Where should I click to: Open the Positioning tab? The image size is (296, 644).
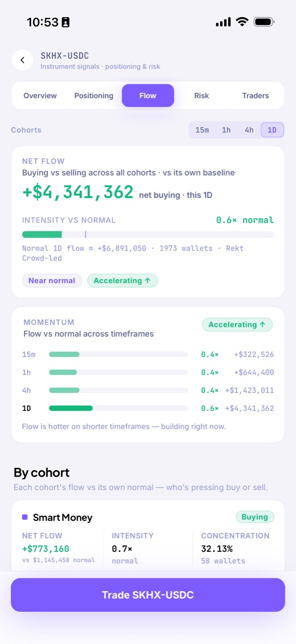click(x=93, y=96)
